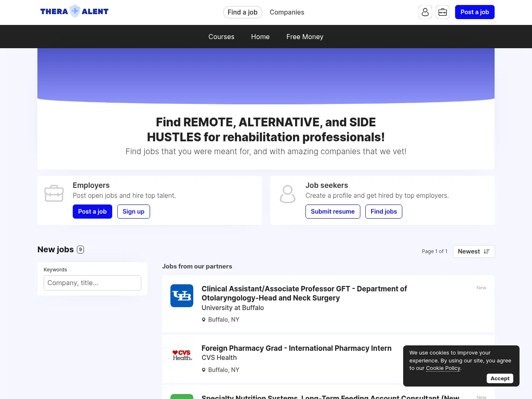
Task: Click Submit resume button
Action: tap(333, 212)
